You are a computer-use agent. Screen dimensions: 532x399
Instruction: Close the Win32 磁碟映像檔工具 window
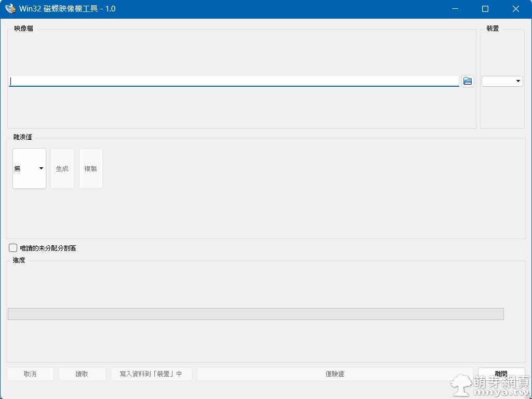(x=516, y=9)
